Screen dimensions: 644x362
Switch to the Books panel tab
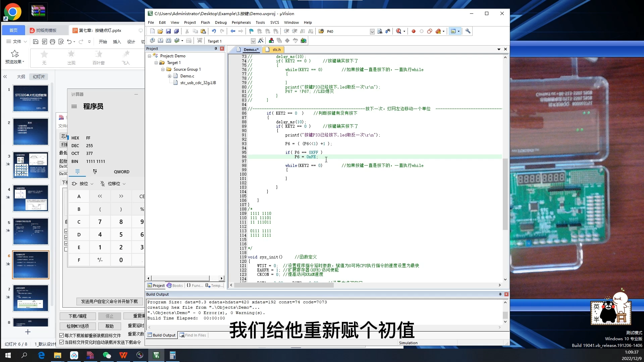tap(175, 286)
